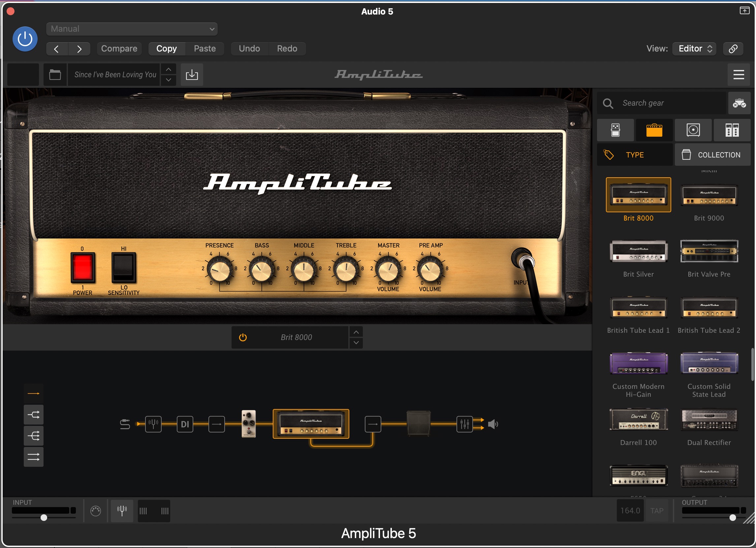Viewport: 756px width, 548px height.
Task: Click the Paste button
Action: point(205,49)
